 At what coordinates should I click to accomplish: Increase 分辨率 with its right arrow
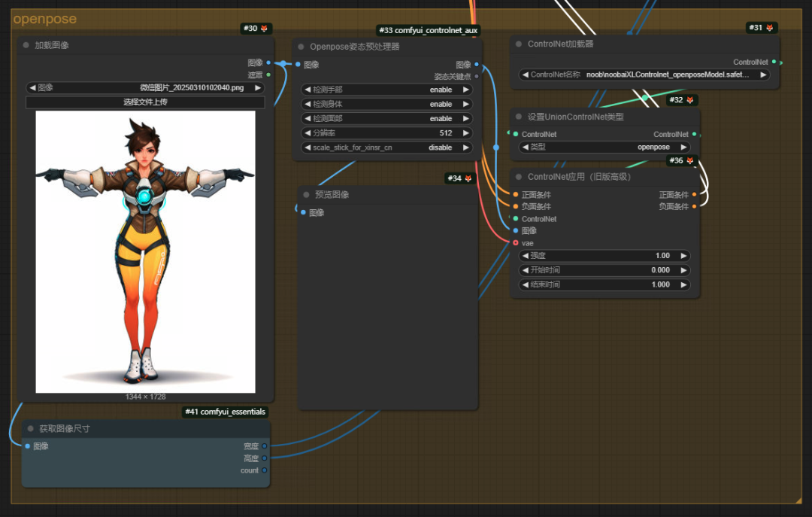click(x=465, y=133)
